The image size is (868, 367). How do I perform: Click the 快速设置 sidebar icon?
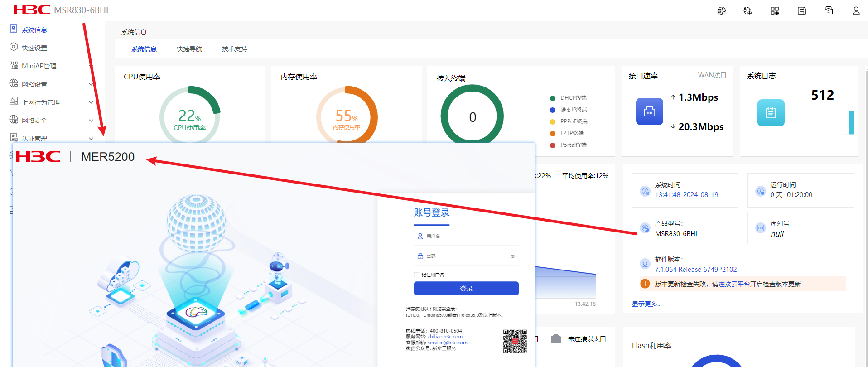[14, 47]
